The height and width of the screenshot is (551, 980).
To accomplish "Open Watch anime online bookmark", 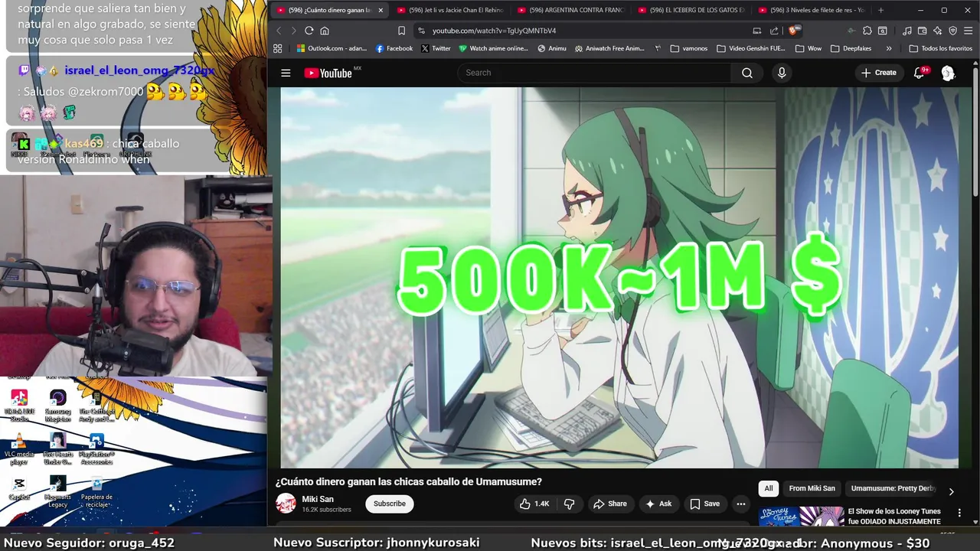I will pos(493,48).
